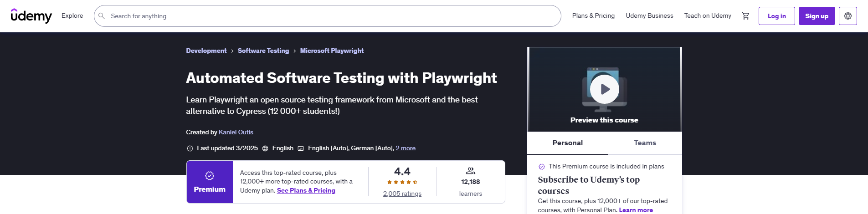Click the chevron after Development breadcrumb
The image size is (868, 214).
(x=232, y=51)
